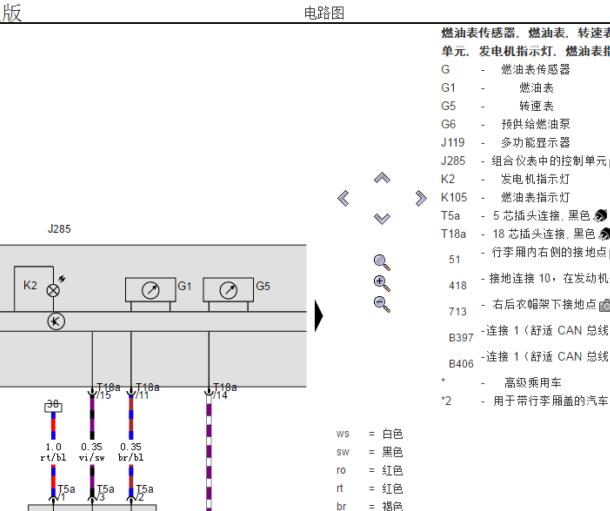Click color code br = 褐色
Image resolution: width=610 pixels, height=511 pixels.
(370, 506)
